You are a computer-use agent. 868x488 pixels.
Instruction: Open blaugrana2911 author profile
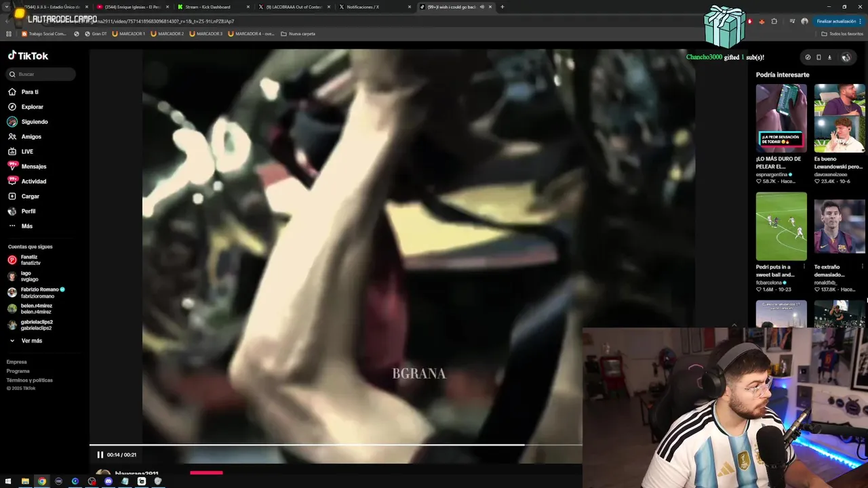coord(136,474)
